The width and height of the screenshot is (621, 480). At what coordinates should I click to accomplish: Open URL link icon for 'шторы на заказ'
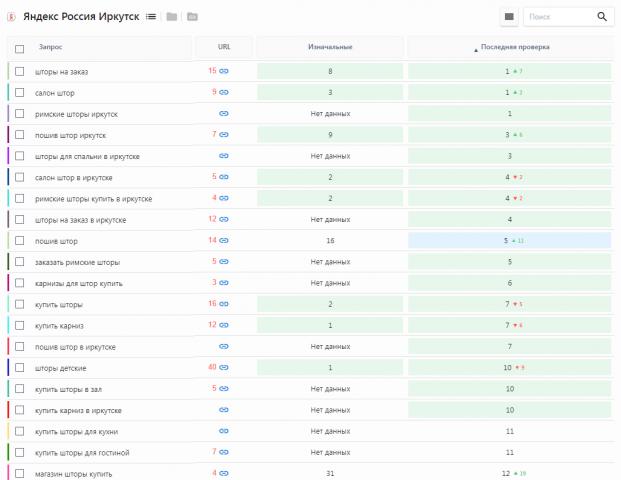click(224, 71)
